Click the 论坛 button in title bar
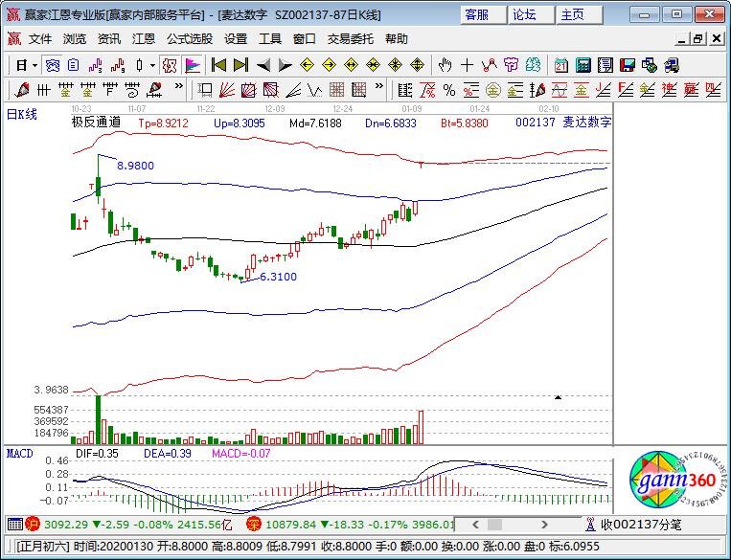 pyautogui.click(x=531, y=15)
